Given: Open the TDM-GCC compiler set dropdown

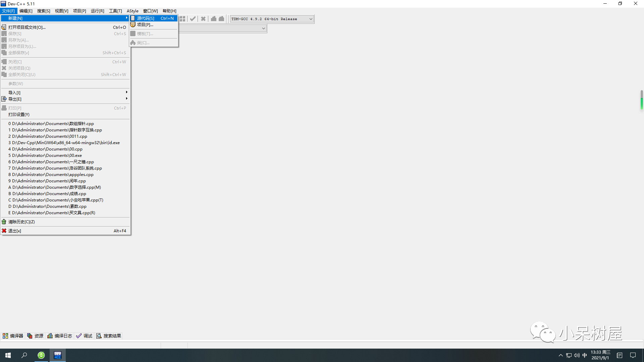Looking at the screenshot, I should point(311,19).
